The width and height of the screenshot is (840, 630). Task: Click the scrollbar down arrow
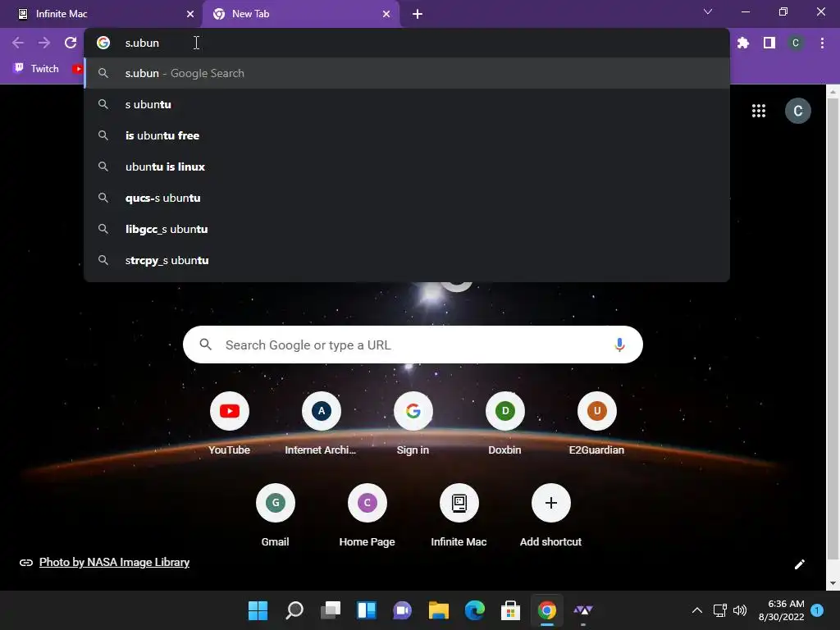pyautogui.click(x=833, y=583)
